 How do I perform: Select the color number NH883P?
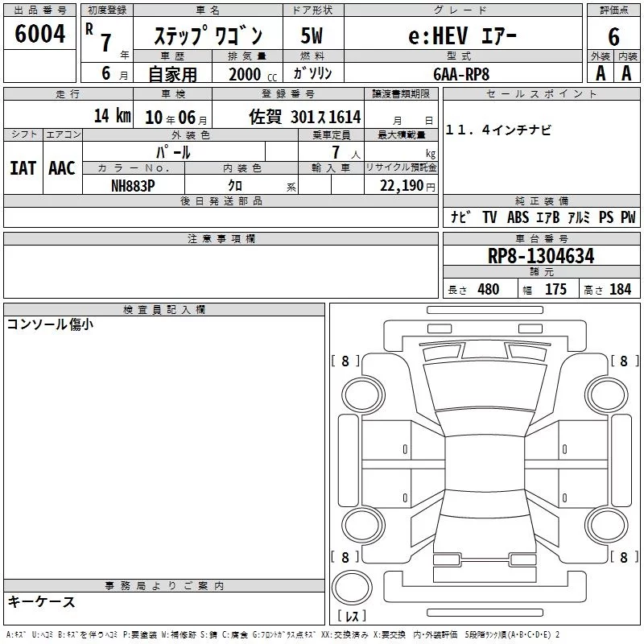[133, 186]
